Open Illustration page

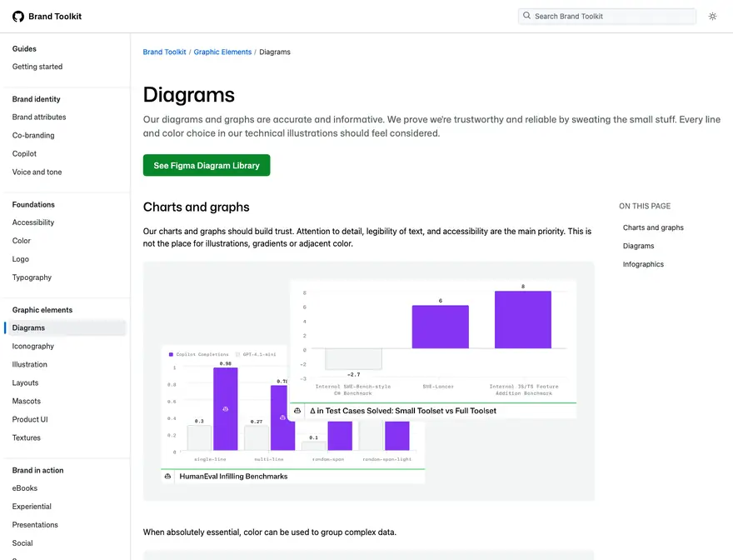tap(29, 364)
